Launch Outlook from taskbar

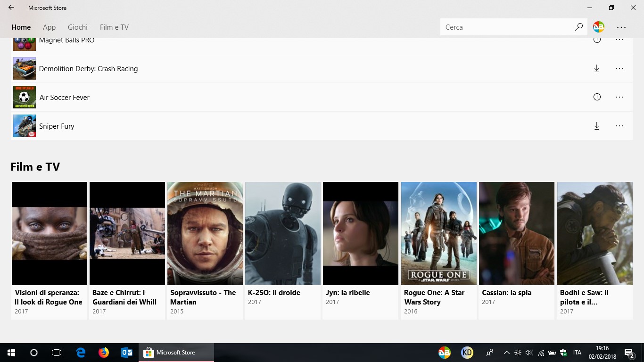pos(127,353)
